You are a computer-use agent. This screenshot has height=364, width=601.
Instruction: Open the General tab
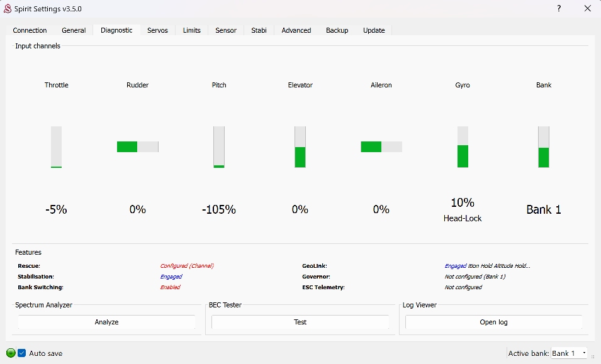point(74,30)
